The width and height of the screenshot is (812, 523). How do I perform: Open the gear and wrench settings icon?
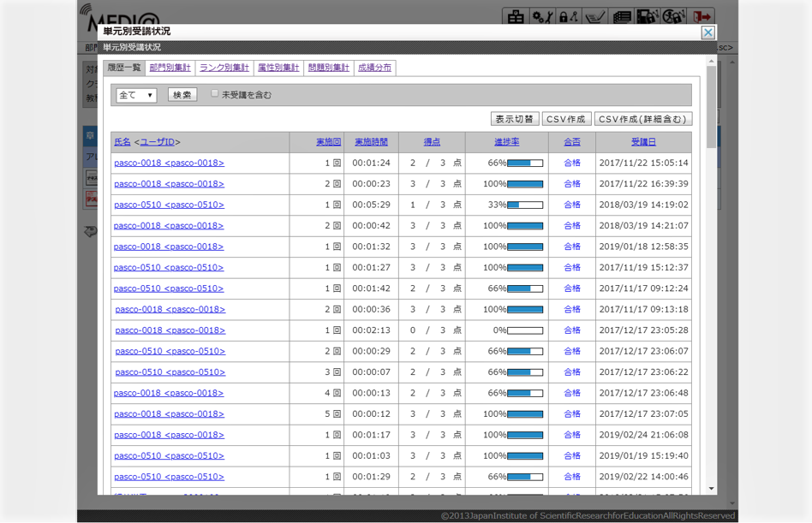point(542,16)
